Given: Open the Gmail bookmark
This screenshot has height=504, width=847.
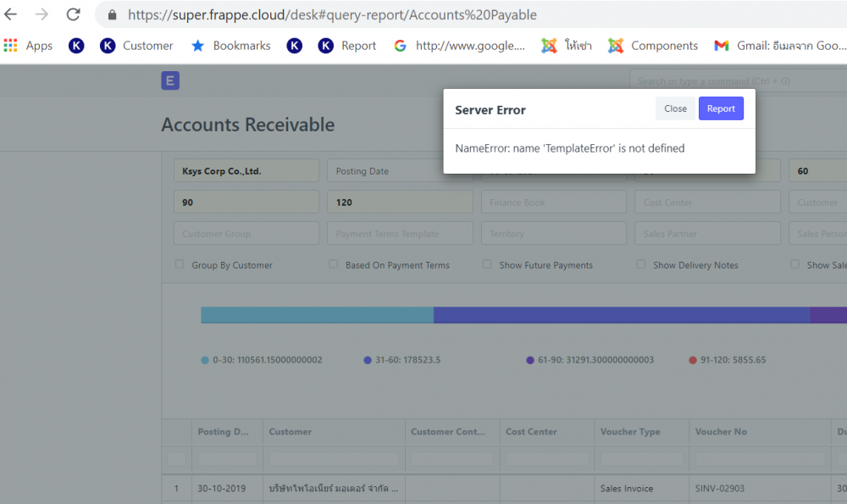Looking at the screenshot, I should [778, 46].
